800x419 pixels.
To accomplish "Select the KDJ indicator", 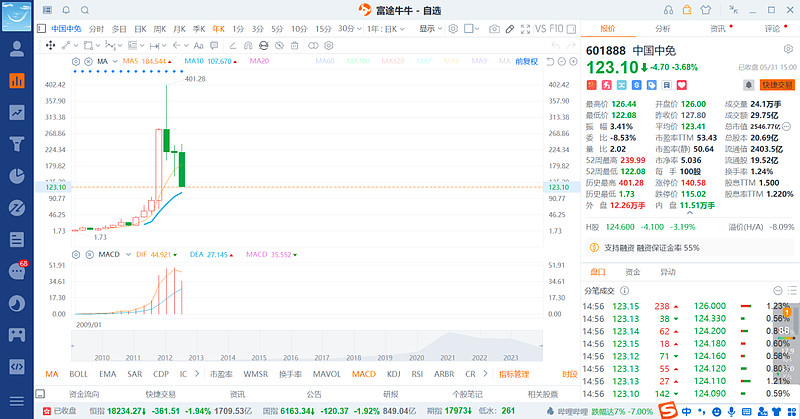I will (393, 374).
